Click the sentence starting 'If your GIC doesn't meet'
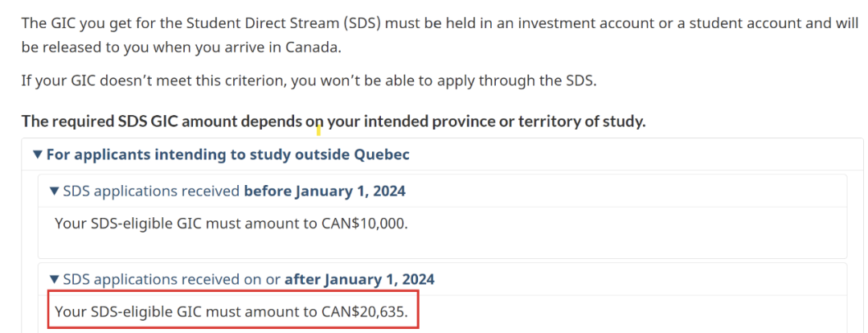The height and width of the screenshot is (333, 868). point(309,81)
